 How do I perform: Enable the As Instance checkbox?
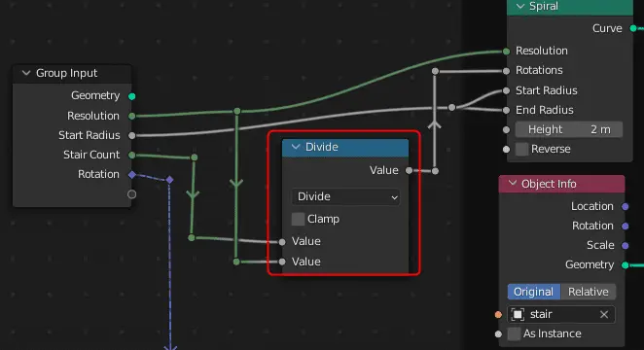(514, 334)
